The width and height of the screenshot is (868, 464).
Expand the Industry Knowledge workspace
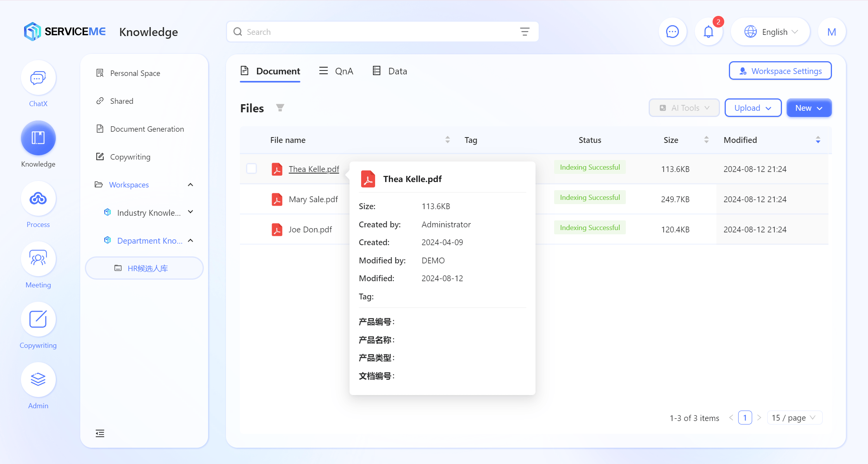pyautogui.click(x=190, y=212)
